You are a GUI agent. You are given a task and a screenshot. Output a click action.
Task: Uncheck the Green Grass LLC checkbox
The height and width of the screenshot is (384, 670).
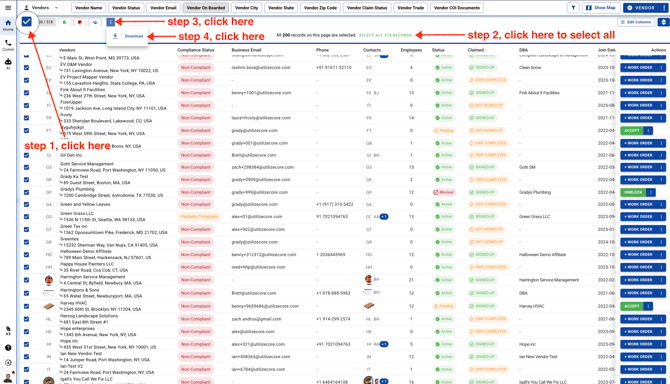click(26, 217)
